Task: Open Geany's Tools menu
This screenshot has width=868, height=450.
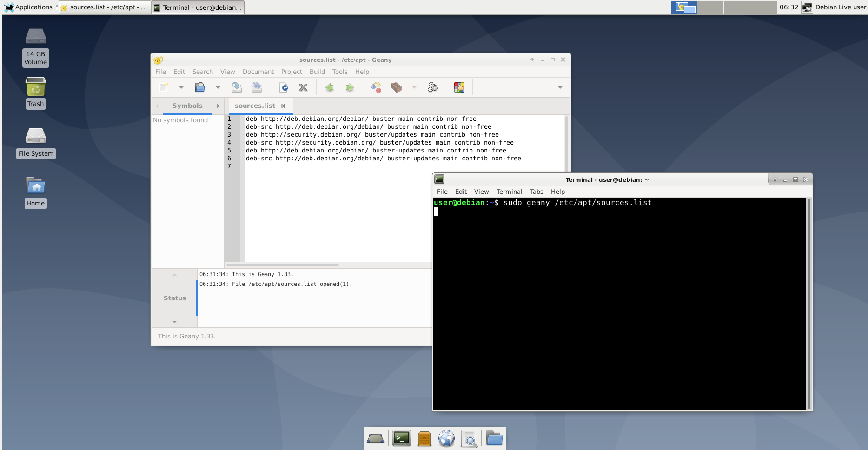Action: pos(340,72)
